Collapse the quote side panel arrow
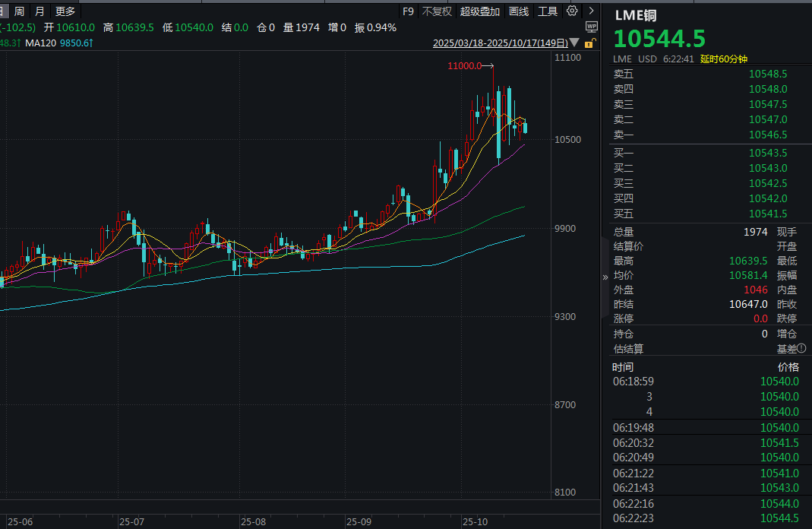812x529 pixels. click(x=605, y=277)
